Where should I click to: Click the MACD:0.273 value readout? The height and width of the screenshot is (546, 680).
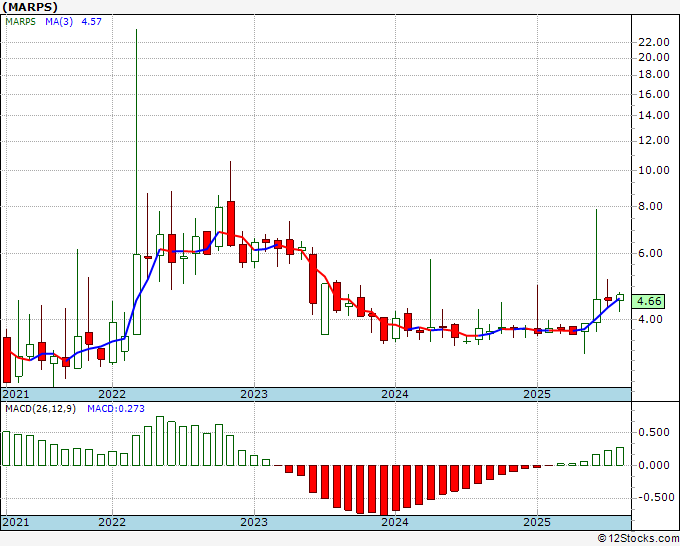tap(116, 409)
